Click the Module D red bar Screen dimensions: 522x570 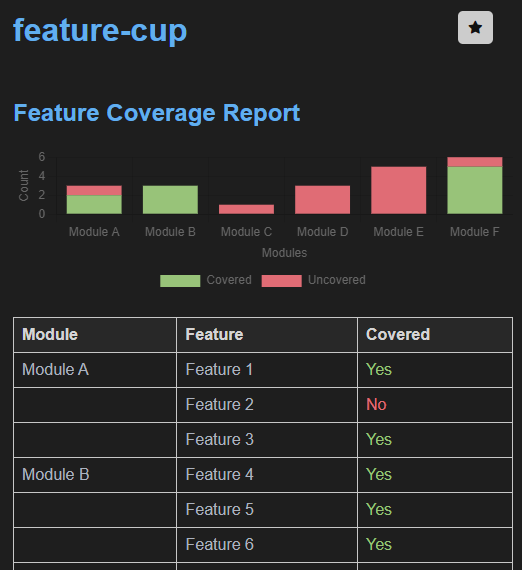point(322,200)
